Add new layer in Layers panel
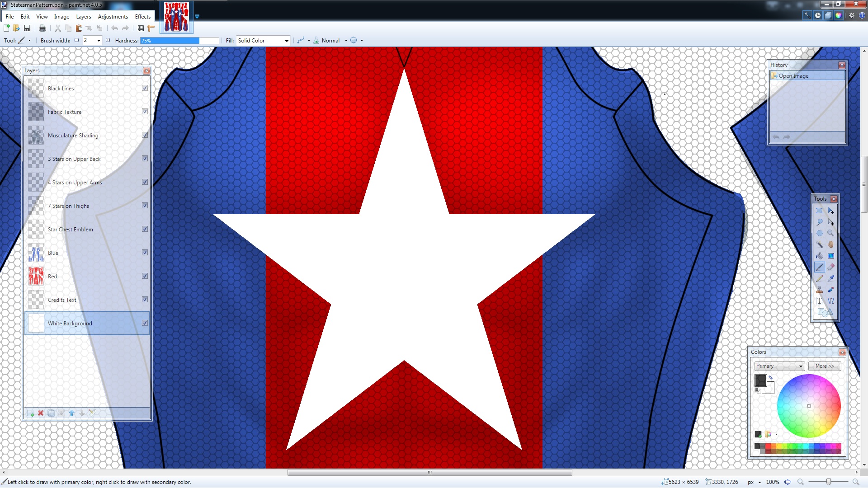868x488 pixels. tap(30, 413)
